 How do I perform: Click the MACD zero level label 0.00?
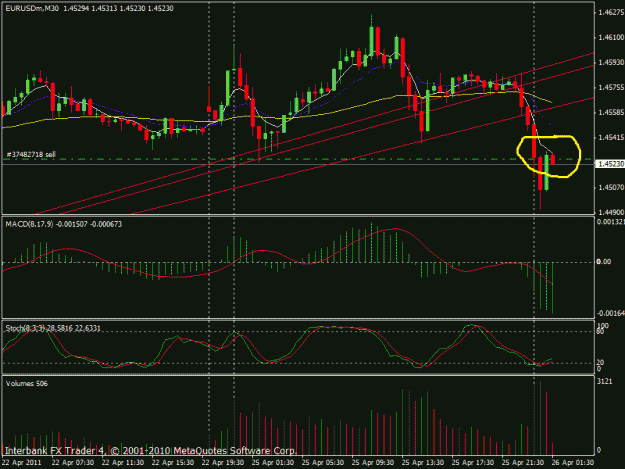coord(603,262)
